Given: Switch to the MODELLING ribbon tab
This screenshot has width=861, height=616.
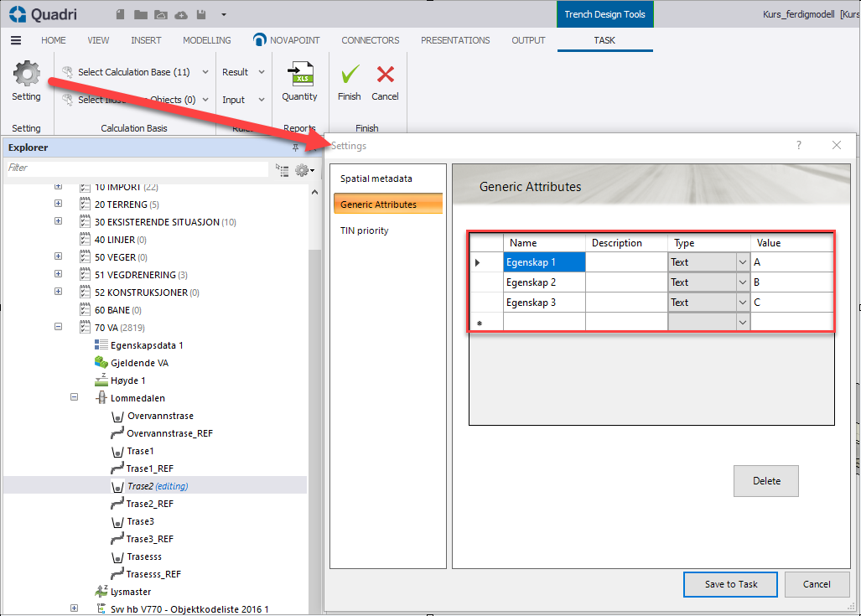Looking at the screenshot, I should point(206,40).
